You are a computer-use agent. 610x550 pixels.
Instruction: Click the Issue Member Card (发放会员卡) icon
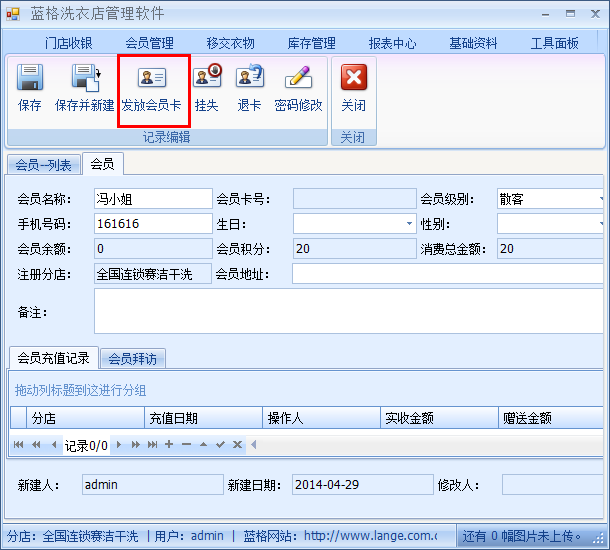[152, 77]
